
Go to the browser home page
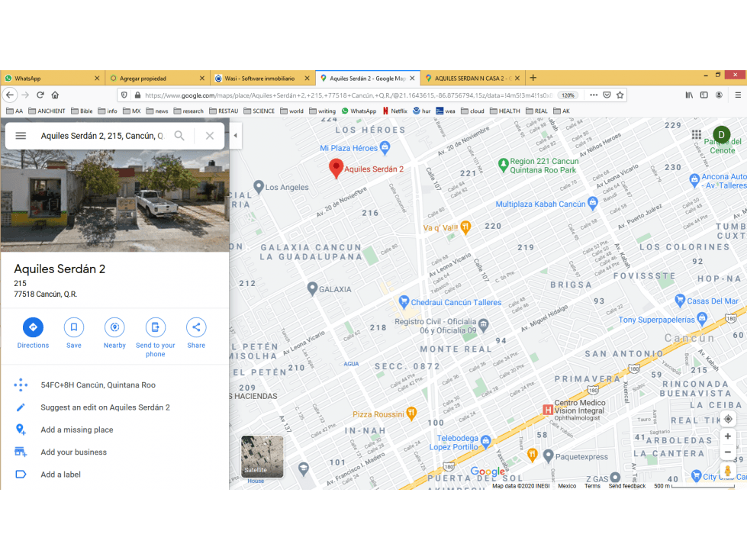pos(55,95)
